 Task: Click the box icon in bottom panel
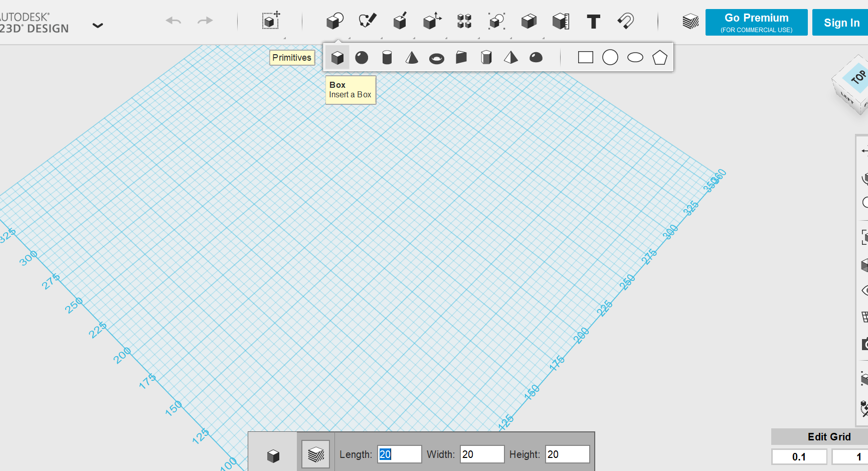click(273, 455)
